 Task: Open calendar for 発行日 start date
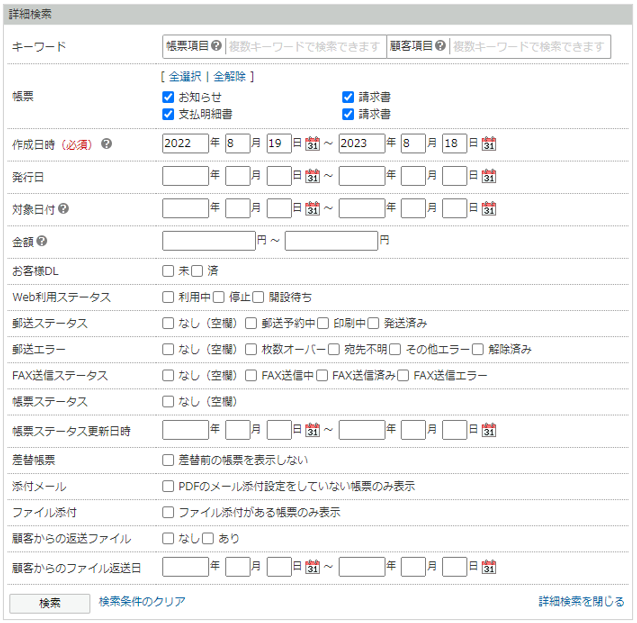312,176
